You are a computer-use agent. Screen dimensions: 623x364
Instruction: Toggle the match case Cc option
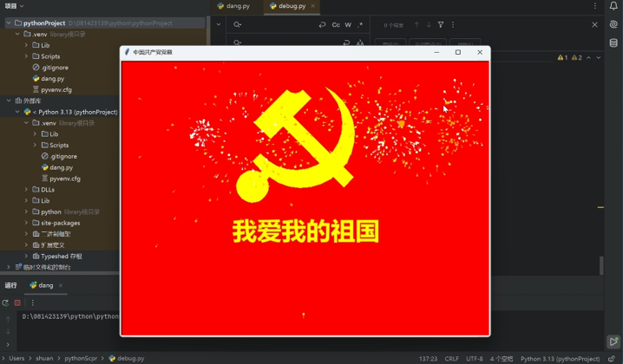coord(336,25)
